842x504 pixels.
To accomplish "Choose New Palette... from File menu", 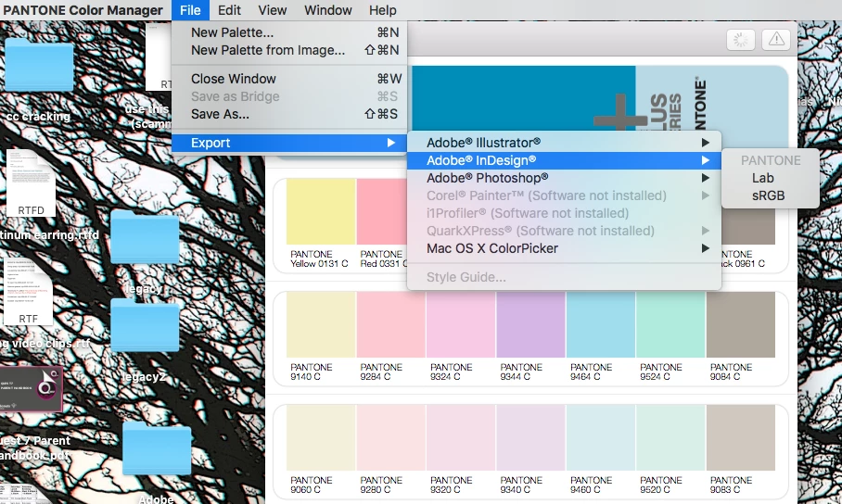I will (x=289, y=32).
